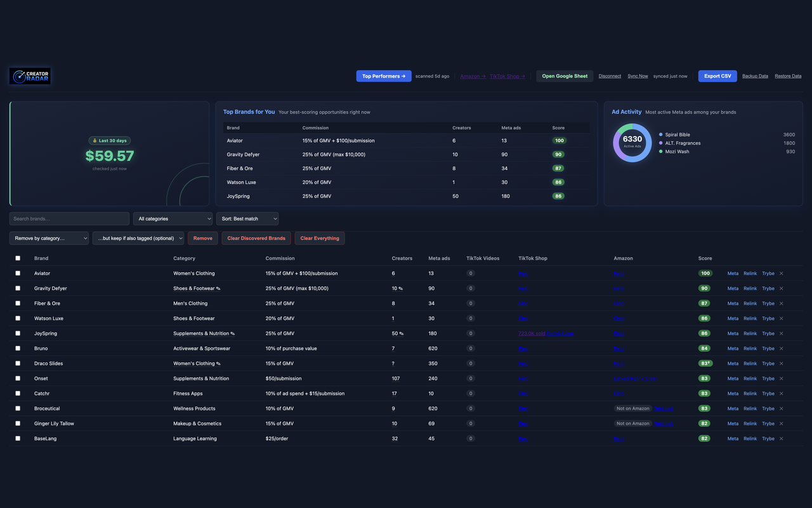Click the Sync Now link
Image resolution: width=812 pixels, height=508 pixels.
[x=638, y=76]
